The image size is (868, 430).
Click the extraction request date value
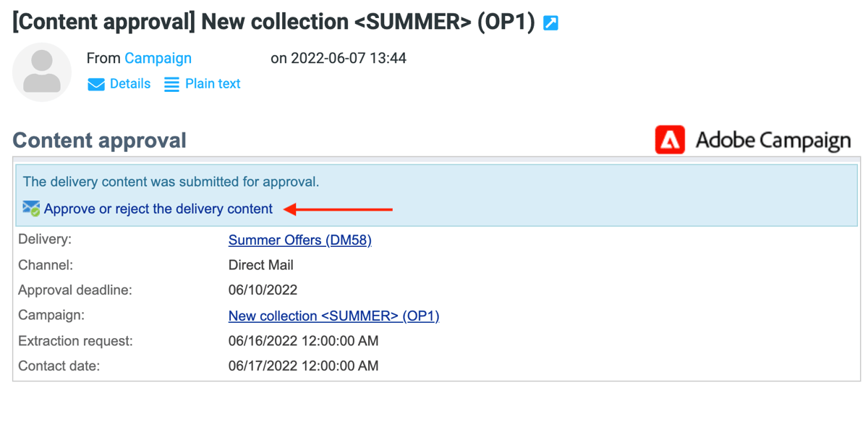click(303, 341)
